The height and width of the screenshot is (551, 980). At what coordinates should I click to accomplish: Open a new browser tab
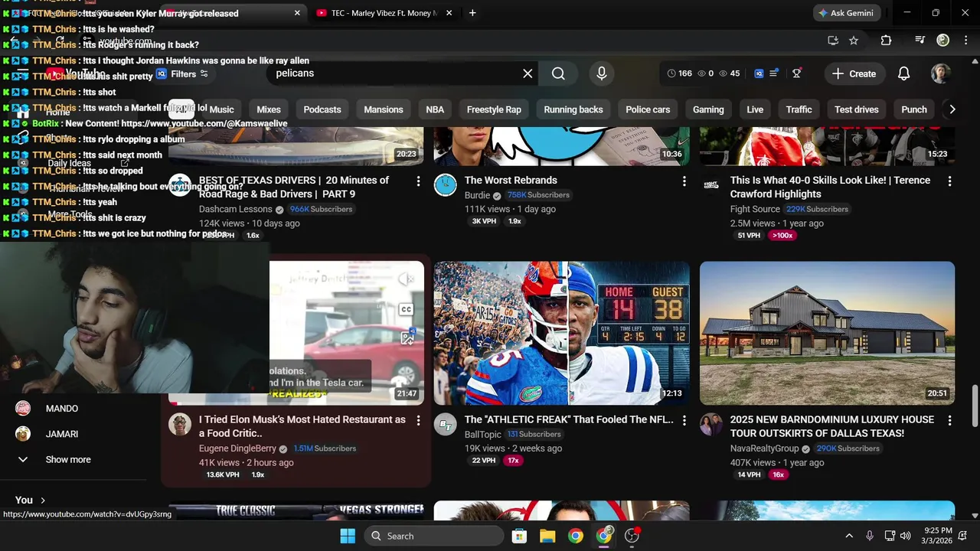(472, 13)
